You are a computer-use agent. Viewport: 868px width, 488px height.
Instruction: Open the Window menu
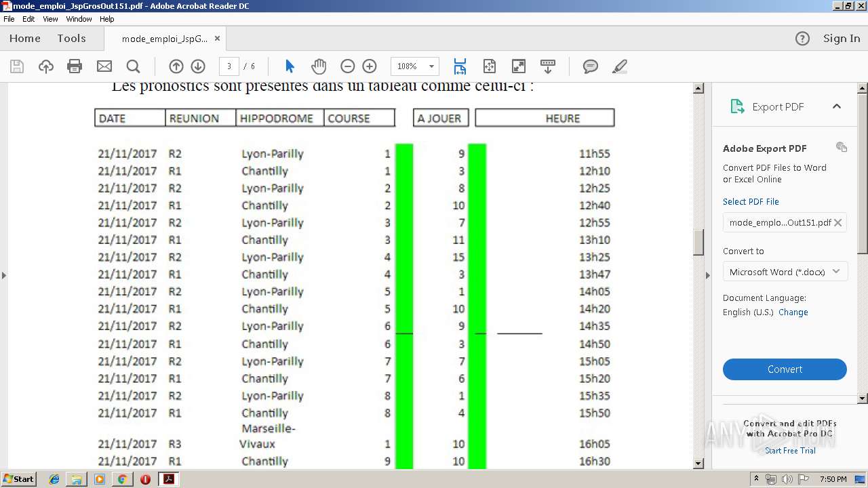[79, 19]
